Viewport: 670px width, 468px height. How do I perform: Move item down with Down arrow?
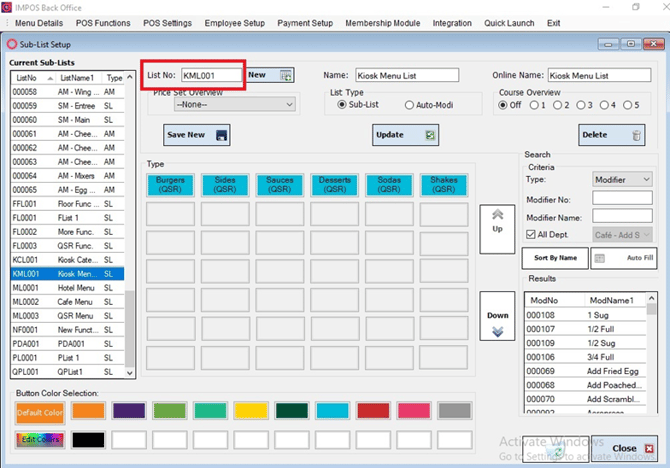pyautogui.click(x=497, y=316)
